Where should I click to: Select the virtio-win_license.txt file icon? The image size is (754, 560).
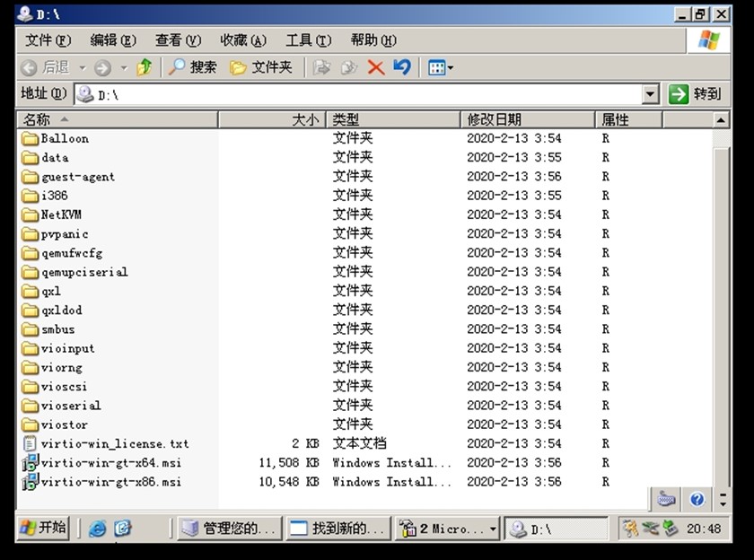(30, 443)
